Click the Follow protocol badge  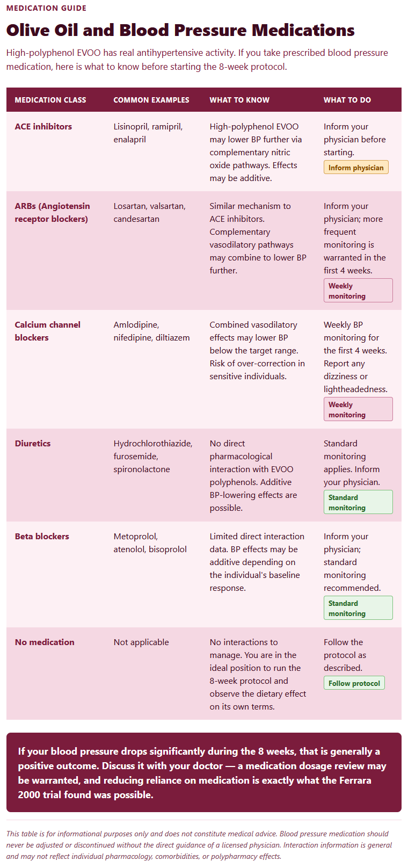coord(354,683)
